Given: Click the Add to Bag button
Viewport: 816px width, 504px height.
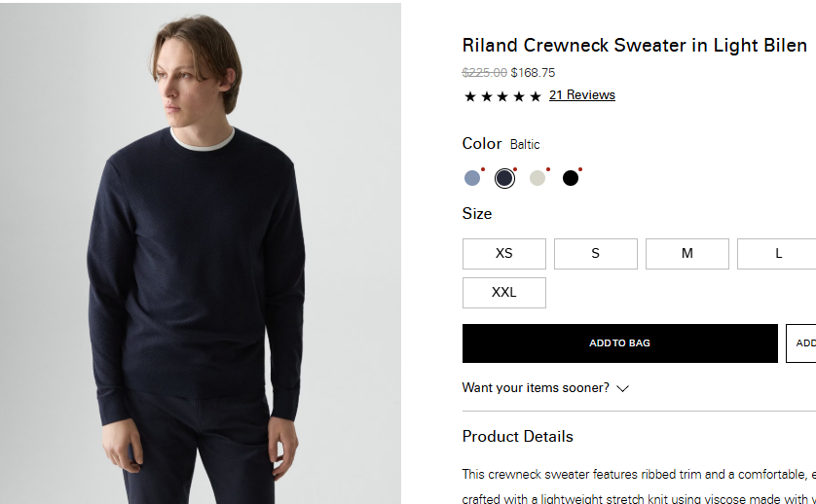Looking at the screenshot, I should [619, 343].
